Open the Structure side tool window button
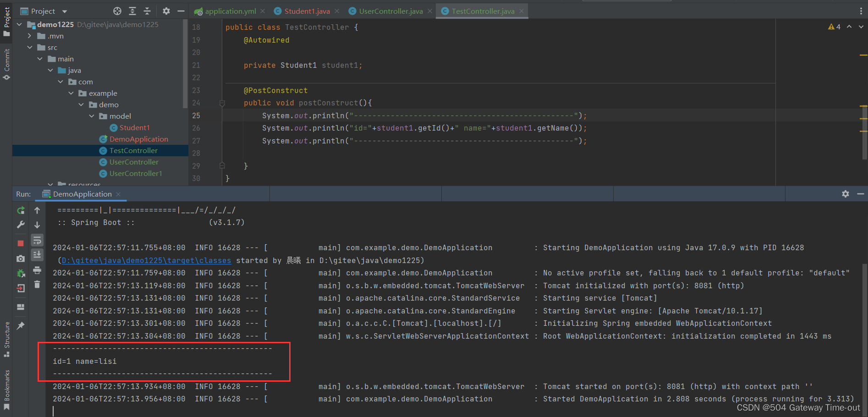This screenshot has height=417, width=868. pos(6,339)
